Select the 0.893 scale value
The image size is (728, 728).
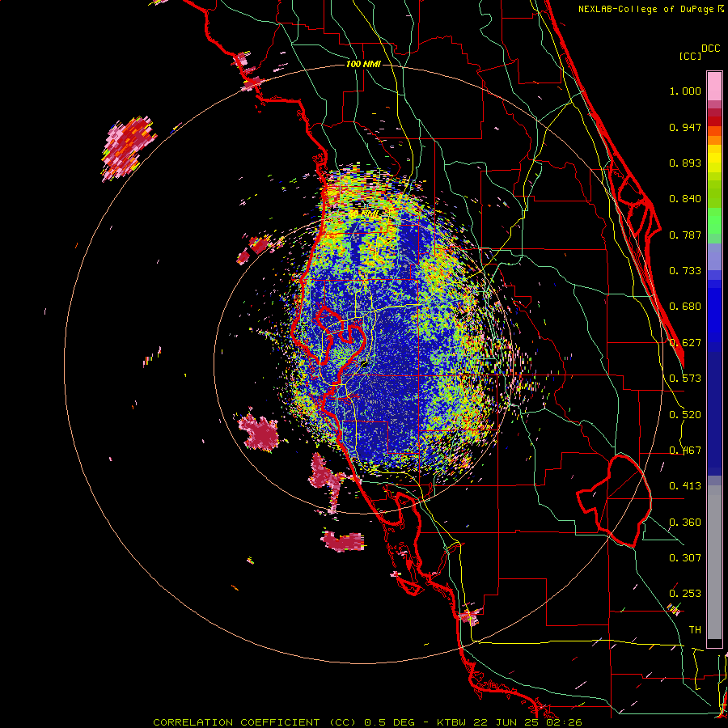[x=685, y=163]
